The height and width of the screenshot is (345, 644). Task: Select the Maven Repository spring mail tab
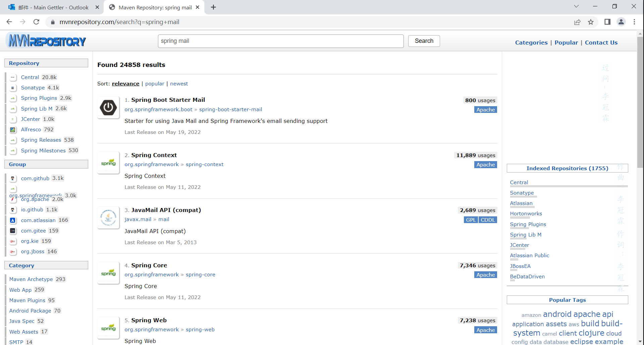(x=155, y=7)
